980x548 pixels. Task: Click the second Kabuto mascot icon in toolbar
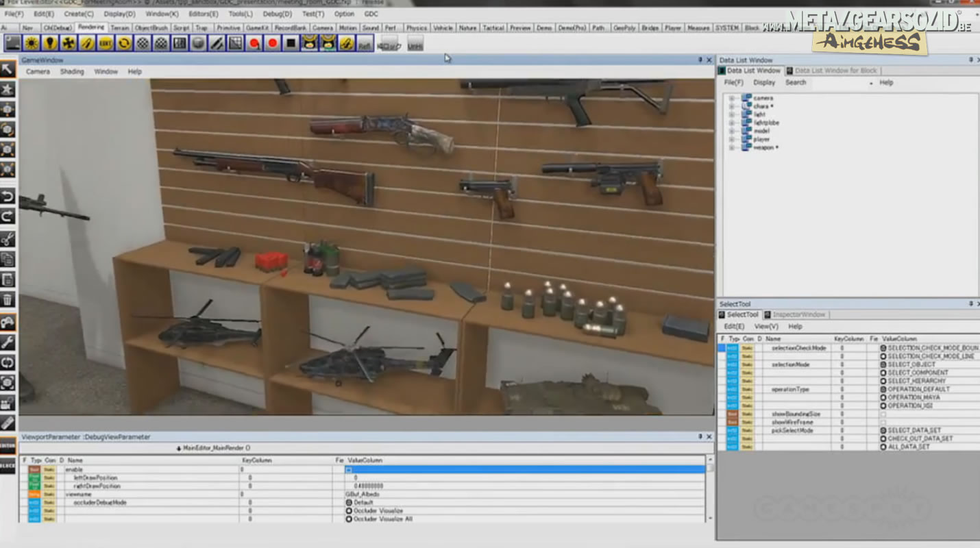[328, 43]
